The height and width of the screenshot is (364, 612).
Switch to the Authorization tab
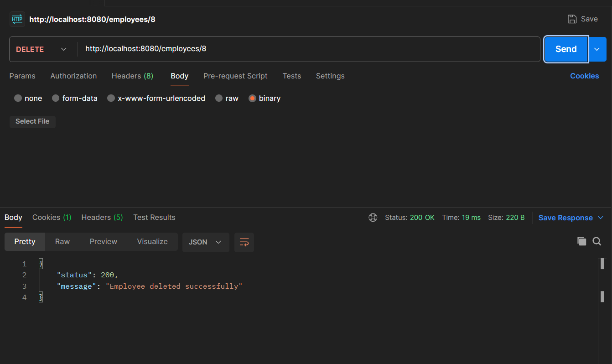click(73, 76)
